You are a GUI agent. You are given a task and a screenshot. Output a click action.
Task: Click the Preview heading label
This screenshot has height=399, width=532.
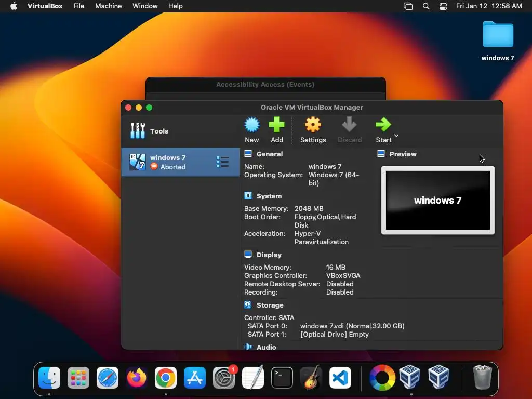(403, 154)
